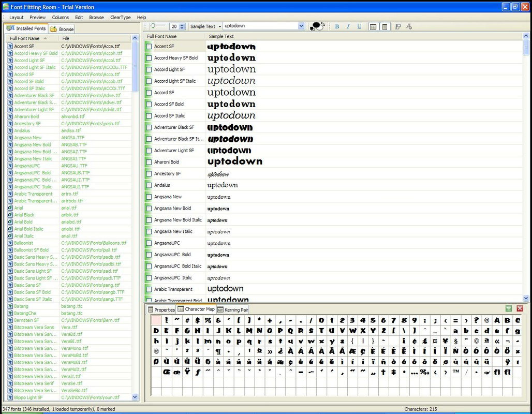The image size is (532, 414).
Task: Toggle italic formatting in the preview toolbar
Action: coord(348,26)
